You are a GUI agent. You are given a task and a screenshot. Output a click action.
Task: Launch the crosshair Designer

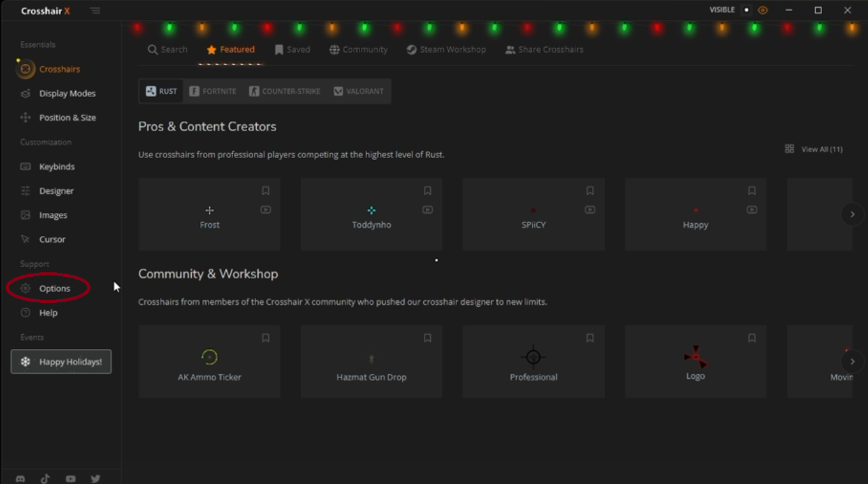(47, 191)
